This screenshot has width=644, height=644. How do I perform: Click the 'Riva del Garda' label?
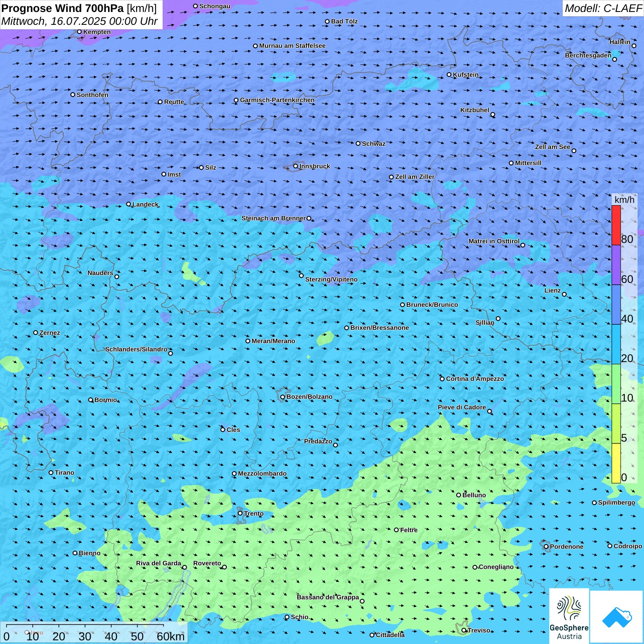click(159, 563)
